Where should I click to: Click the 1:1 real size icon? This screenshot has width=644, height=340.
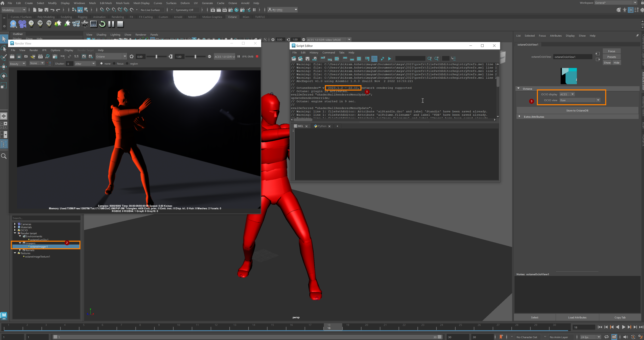click(x=76, y=57)
